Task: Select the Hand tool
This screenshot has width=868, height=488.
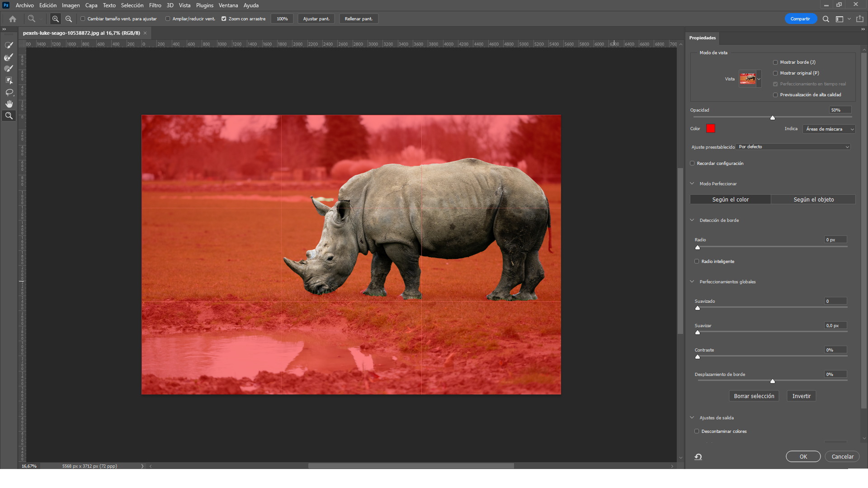Action: (9, 104)
